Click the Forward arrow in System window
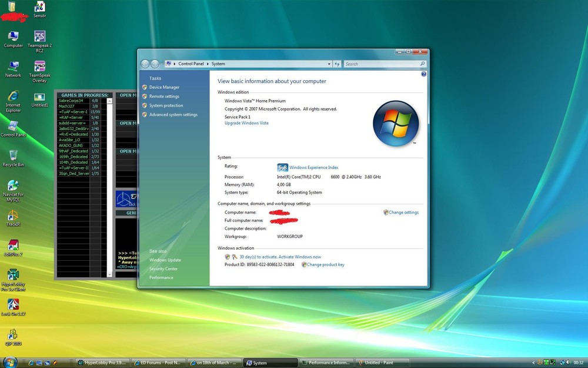The image size is (588, 368). click(x=155, y=64)
